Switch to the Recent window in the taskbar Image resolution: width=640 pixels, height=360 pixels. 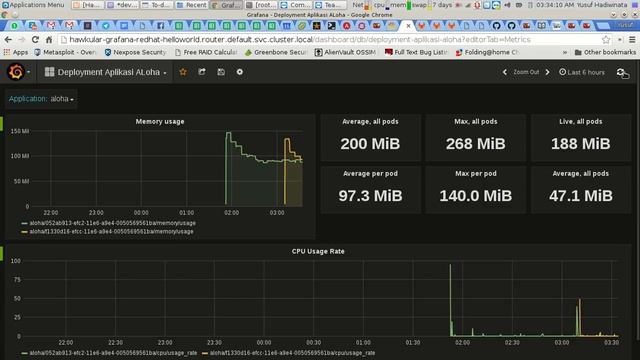point(192,5)
